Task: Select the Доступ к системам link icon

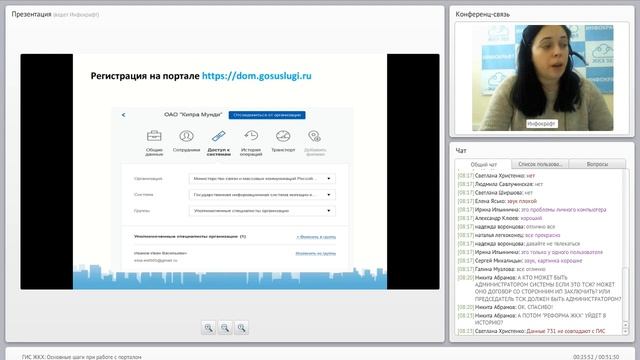Action: coord(219,136)
